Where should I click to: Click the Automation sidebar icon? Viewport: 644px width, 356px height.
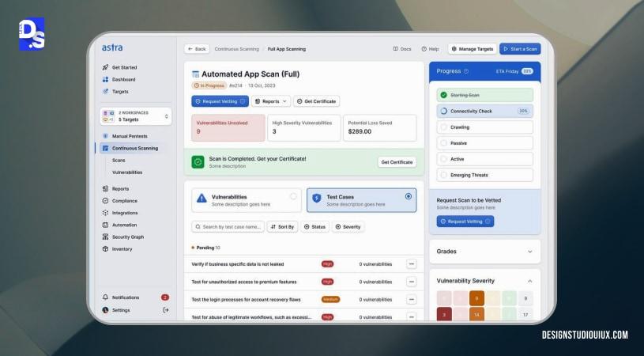click(x=105, y=225)
